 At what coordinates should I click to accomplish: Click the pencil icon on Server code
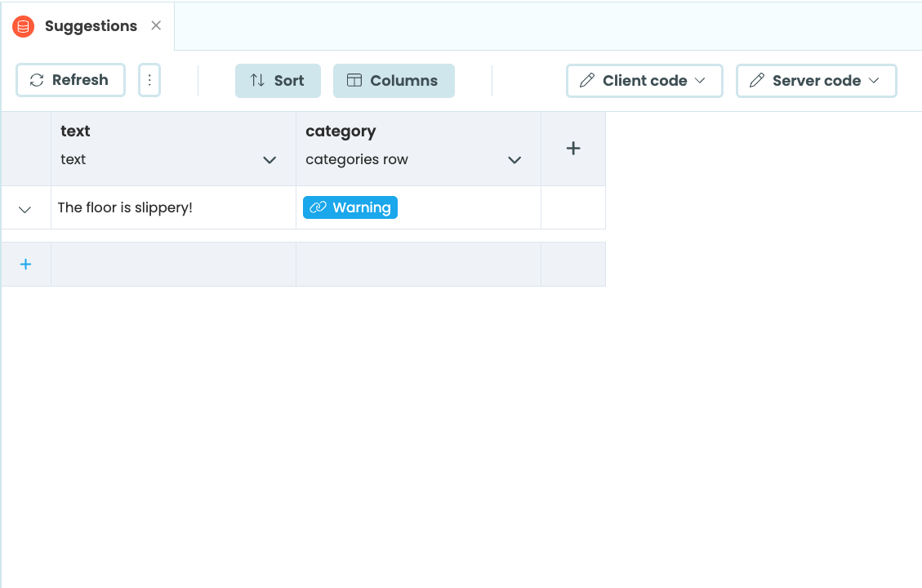(758, 80)
